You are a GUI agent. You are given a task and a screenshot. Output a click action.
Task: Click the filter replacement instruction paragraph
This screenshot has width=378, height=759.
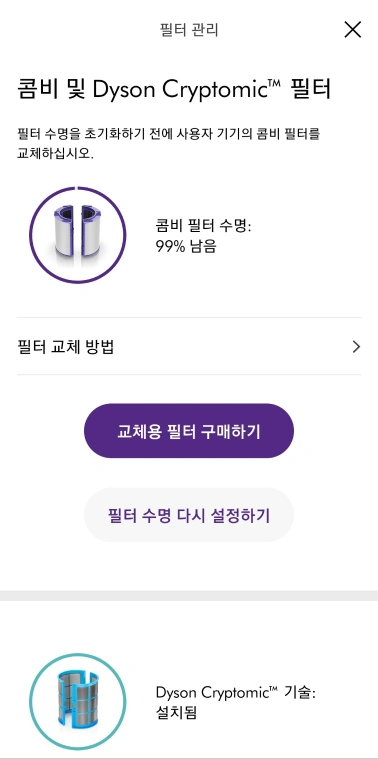(168, 144)
